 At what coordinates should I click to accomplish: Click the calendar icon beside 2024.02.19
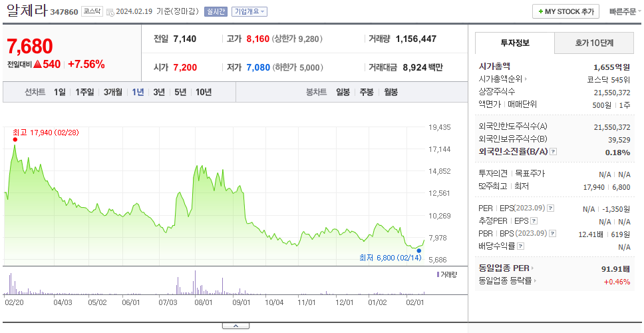click(x=110, y=12)
